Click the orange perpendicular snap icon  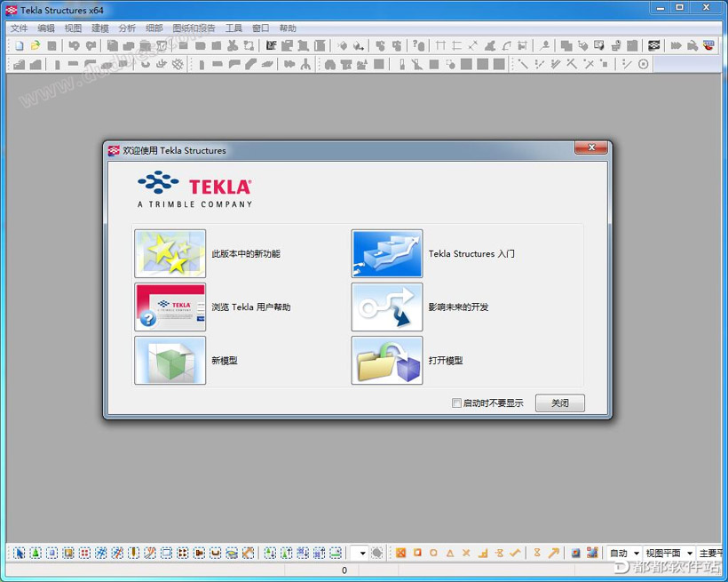pyautogui.click(x=483, y=553)
